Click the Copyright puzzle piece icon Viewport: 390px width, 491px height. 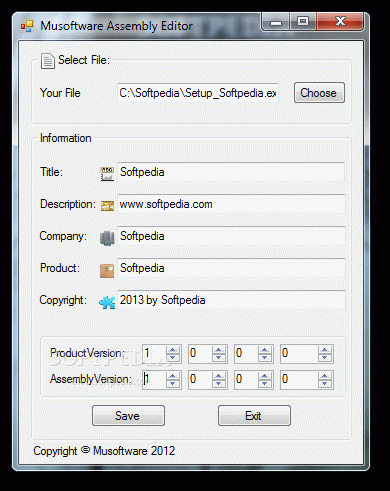point(107,302)
